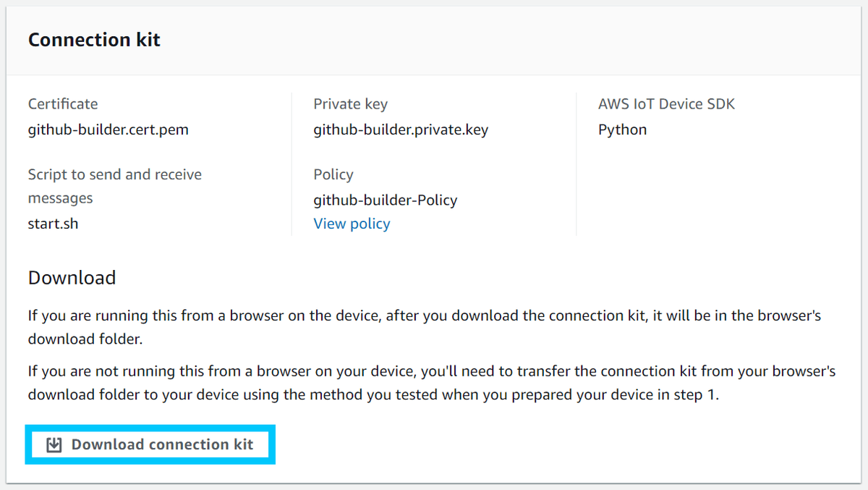868x490 pixels.
Task: Select Python under AWS IoT Device SDK
Action: (622, 130)
